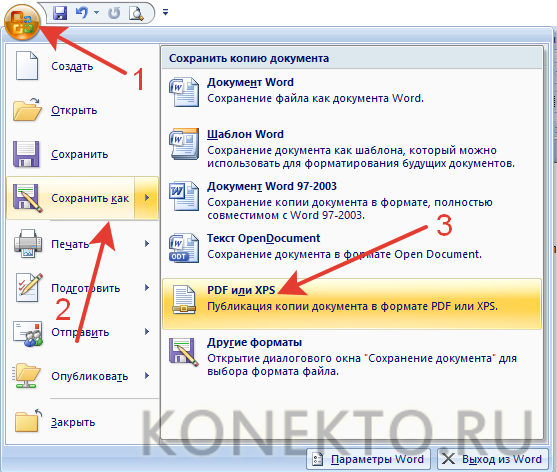Image resolution: width=557 pixels, height=472 pixels.
Task: Click the floppy icon beside Сохранить
Action: tap(26, 154)
